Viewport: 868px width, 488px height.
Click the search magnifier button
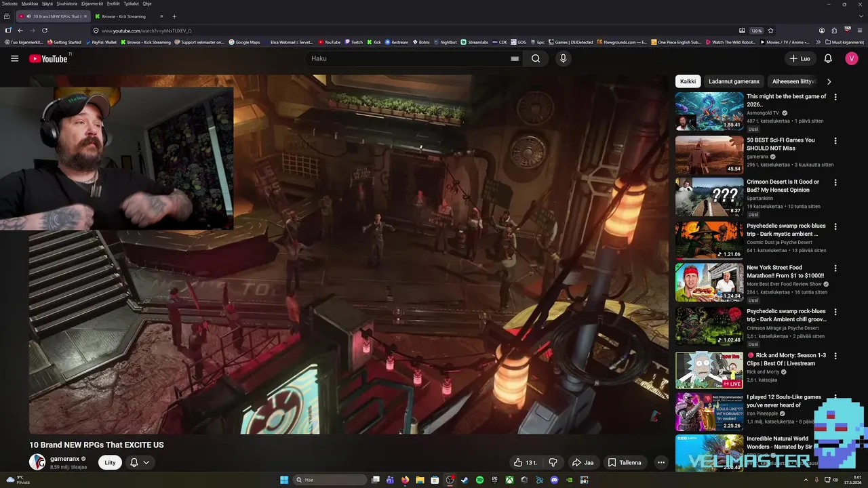click(x=536, y=58)
